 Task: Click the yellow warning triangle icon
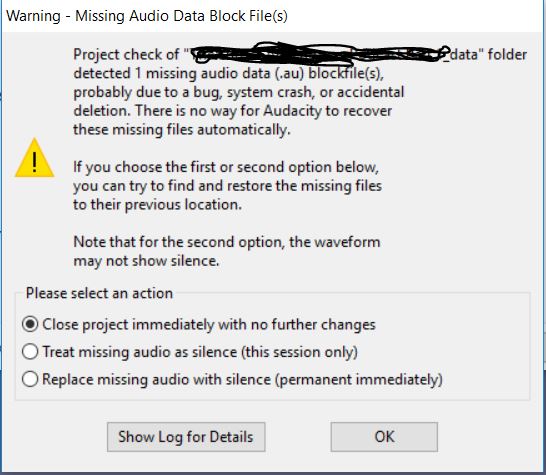pyautogui.click(x=34, y=158)
